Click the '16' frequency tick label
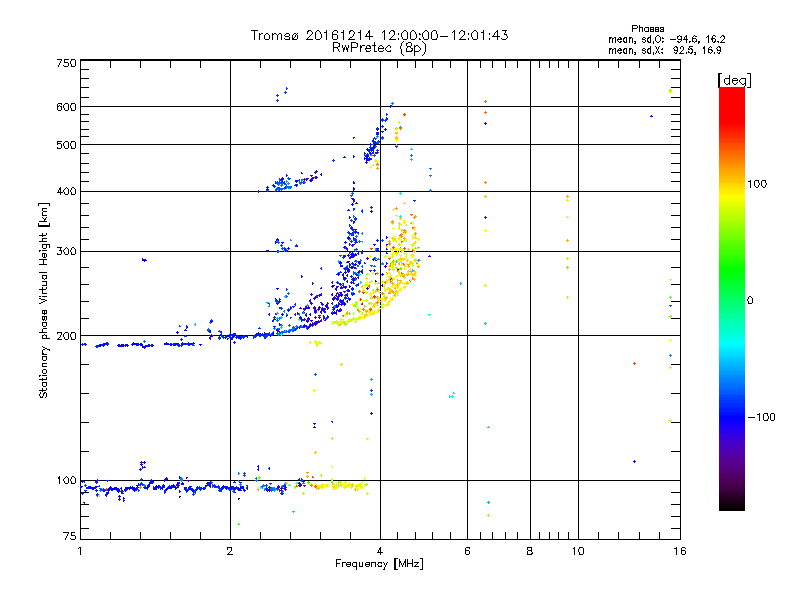 point(680,551)
